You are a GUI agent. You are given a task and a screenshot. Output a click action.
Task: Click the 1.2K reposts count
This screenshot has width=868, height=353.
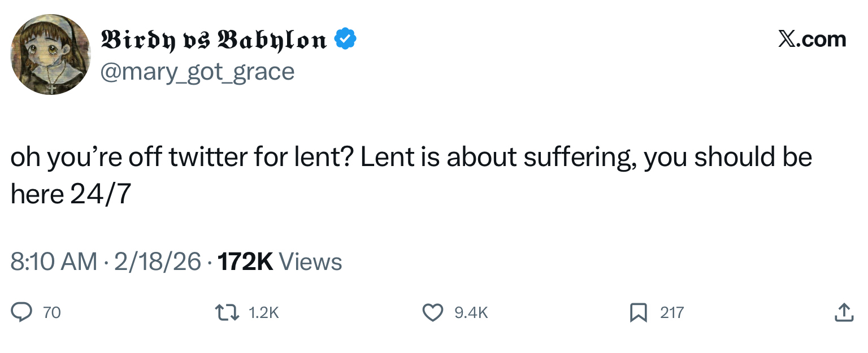tap(264, 312)
